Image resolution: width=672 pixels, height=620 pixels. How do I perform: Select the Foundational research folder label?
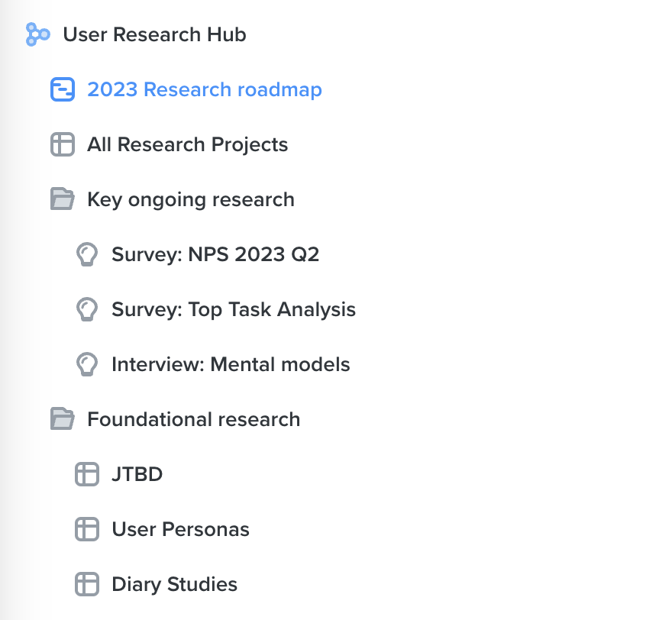pyautogui.click(x=194, y=419)
